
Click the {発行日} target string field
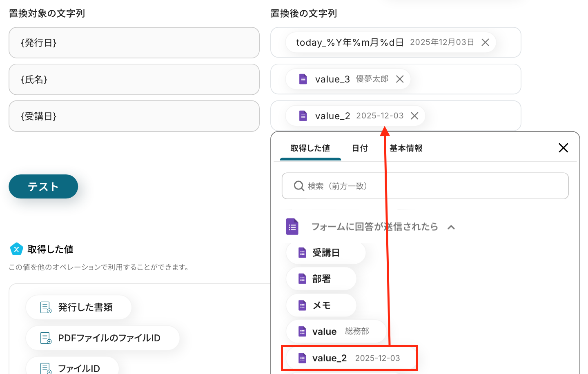(134, 43)
